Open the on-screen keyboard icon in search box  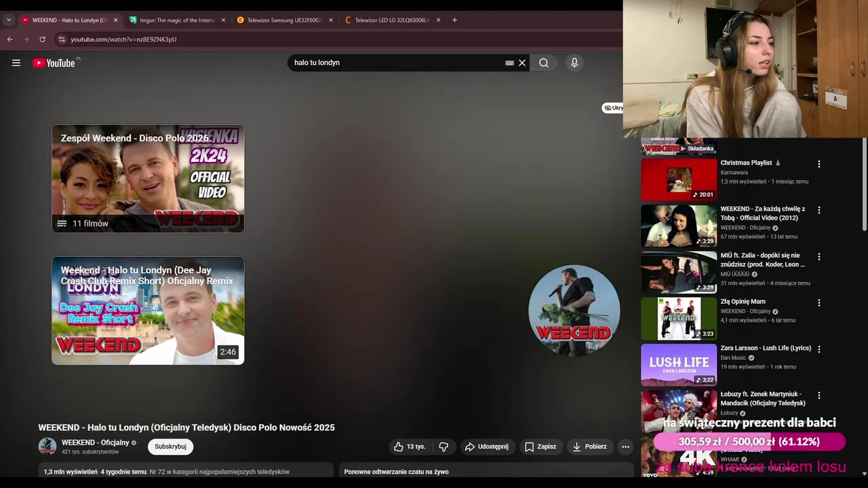pos(509,63)
